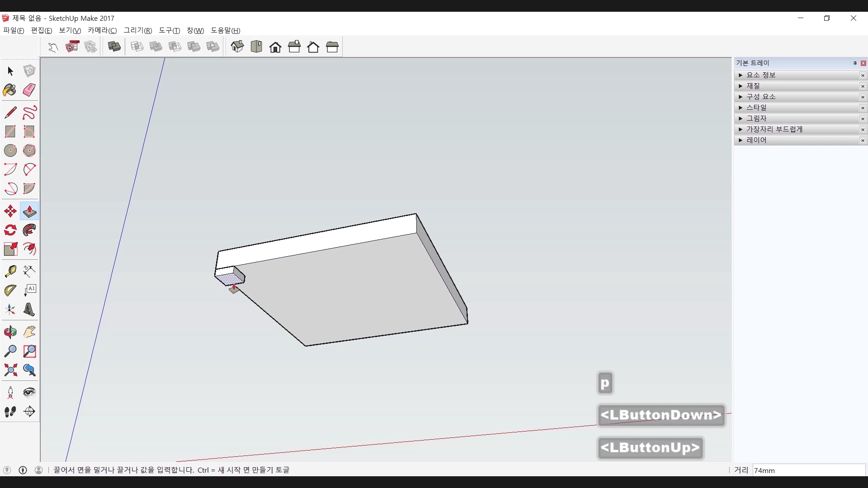868x488 pixels.
Task: Select the Tape Measure tool
Action: 10,271
